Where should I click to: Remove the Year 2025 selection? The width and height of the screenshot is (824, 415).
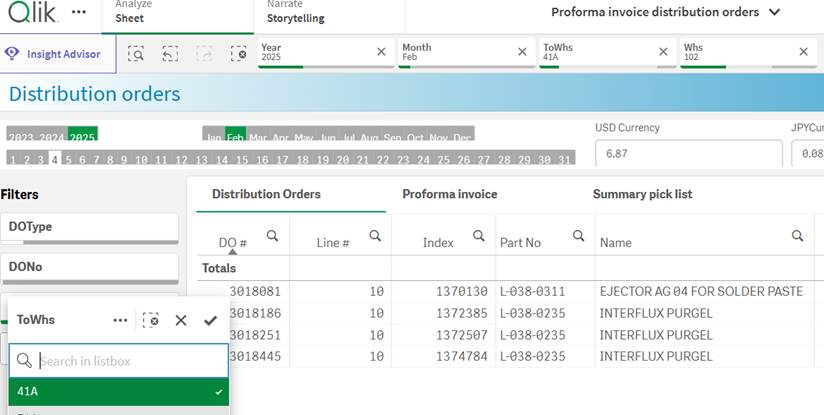(382, 51)
